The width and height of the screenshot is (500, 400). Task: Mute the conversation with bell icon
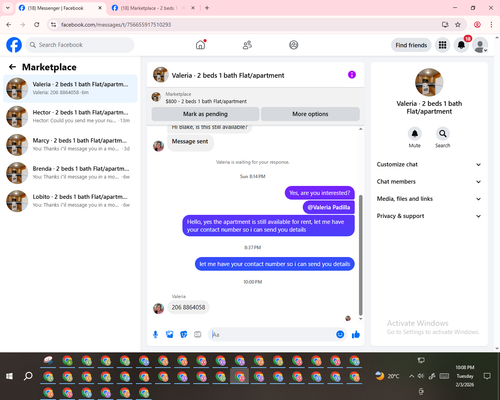415,134
